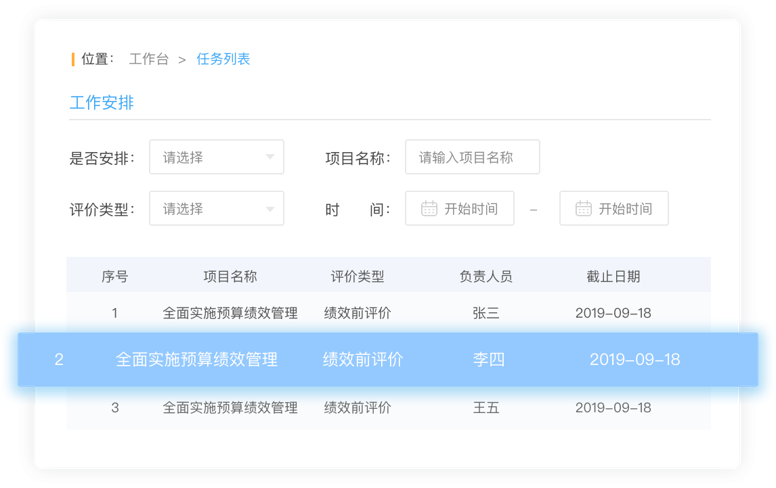This screenshot has height=488, width=776.
Task: Click the 序号 column header
Action: click(x=115, y=276)
